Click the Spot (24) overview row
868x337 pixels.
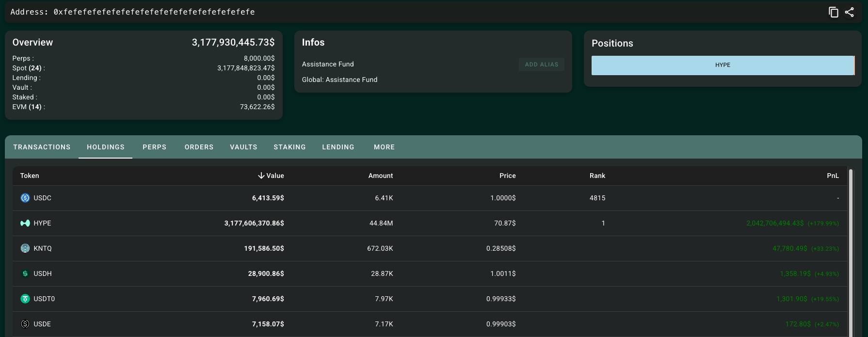pyautogui.click(x=144, y=68)
